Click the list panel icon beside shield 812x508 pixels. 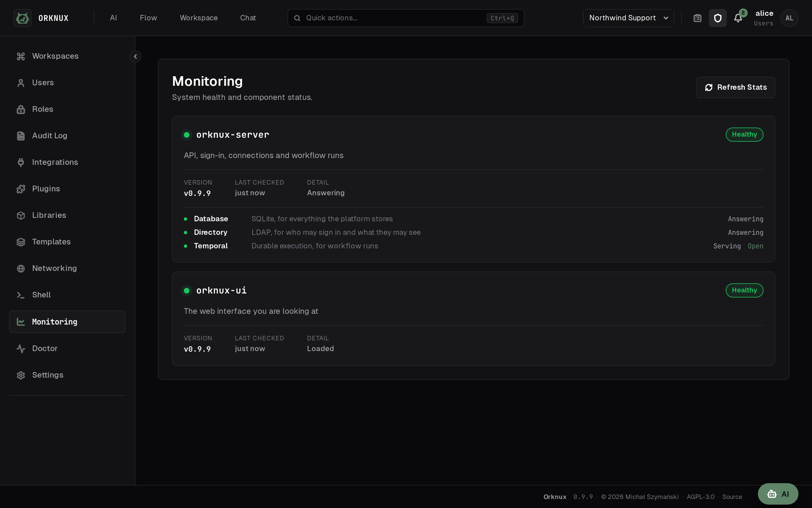coord(698,18)
